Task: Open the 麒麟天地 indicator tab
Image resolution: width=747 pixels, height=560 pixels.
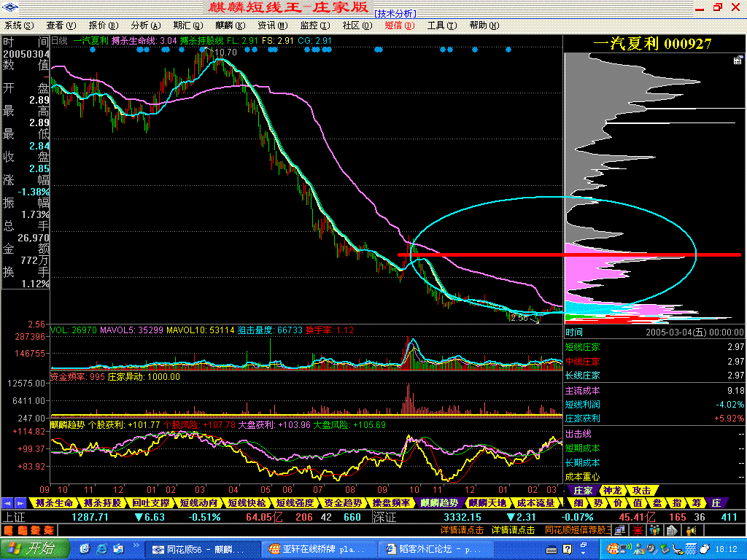Action: point(488,503)
